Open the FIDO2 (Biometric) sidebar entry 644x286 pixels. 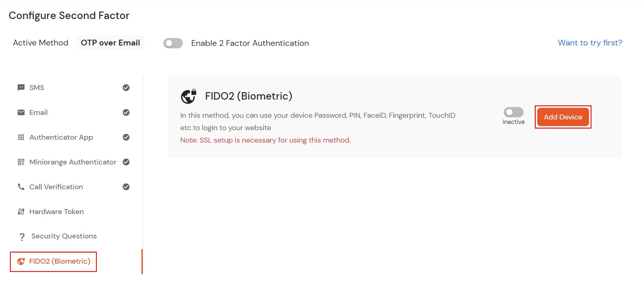click(53, 261)
